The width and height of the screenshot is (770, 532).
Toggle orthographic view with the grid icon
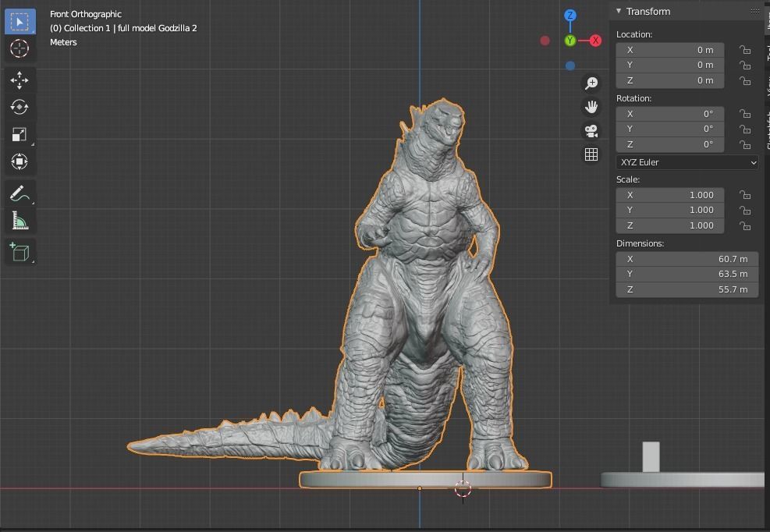(591, 154)
